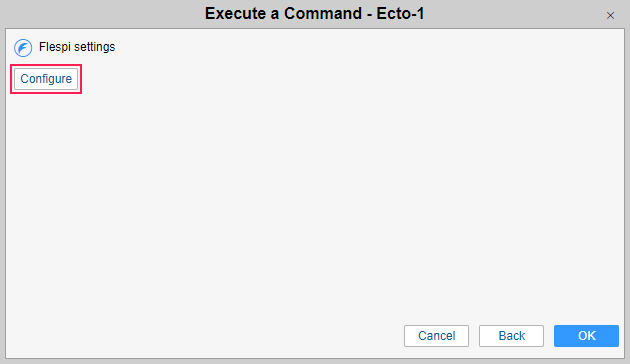
Task: Go Back to the previous step
Action: (x=511, y=336)
